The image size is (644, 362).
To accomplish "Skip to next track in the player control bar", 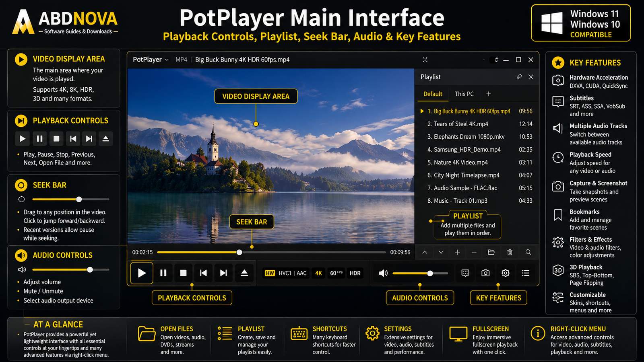I will [x=223, y=273].
